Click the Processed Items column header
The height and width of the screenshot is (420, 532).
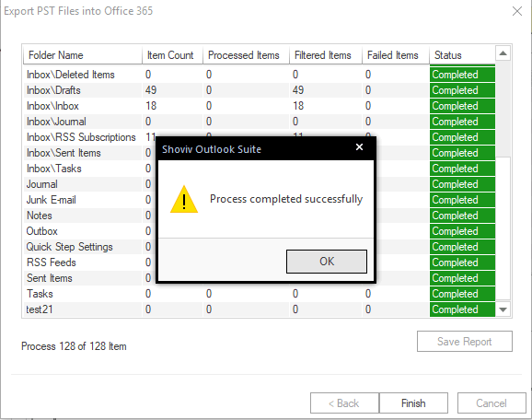[246, 55]
